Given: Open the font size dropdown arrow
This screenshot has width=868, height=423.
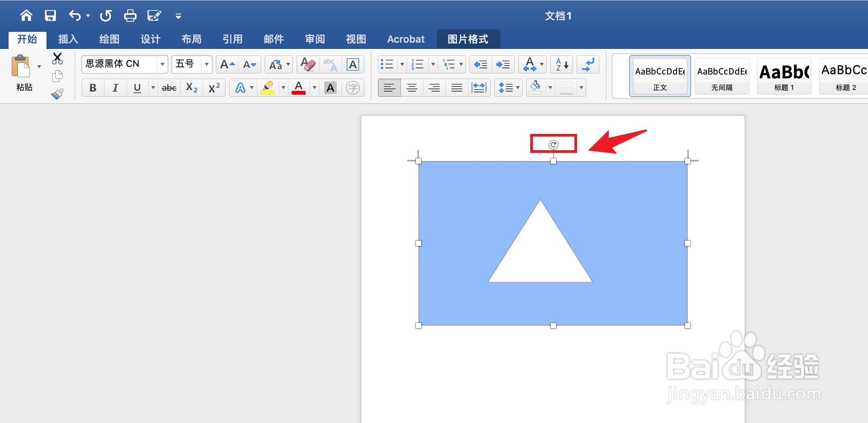Looking at the screenshot, I should coord(207,64).
